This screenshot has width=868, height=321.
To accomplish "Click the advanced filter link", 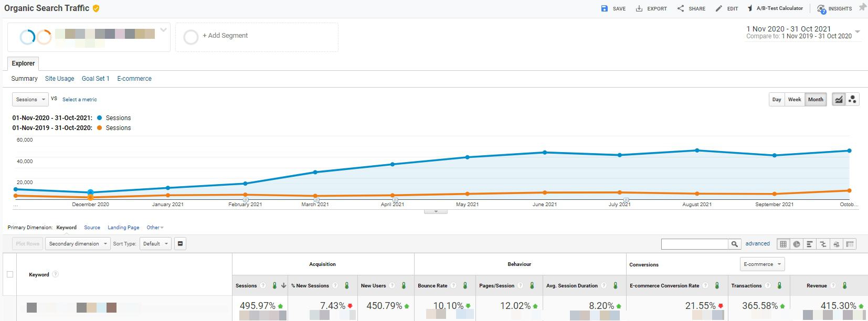I will pos(757,244).
